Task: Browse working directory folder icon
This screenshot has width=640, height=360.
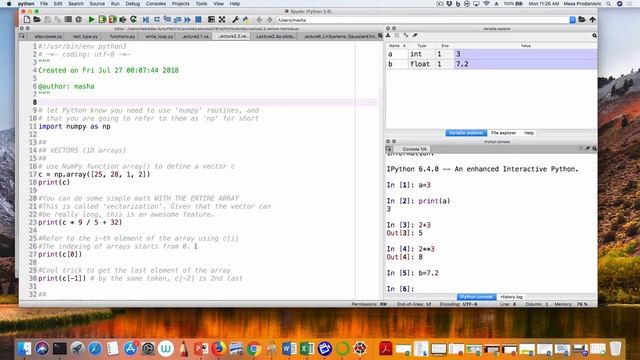Action: pos(582,20)
